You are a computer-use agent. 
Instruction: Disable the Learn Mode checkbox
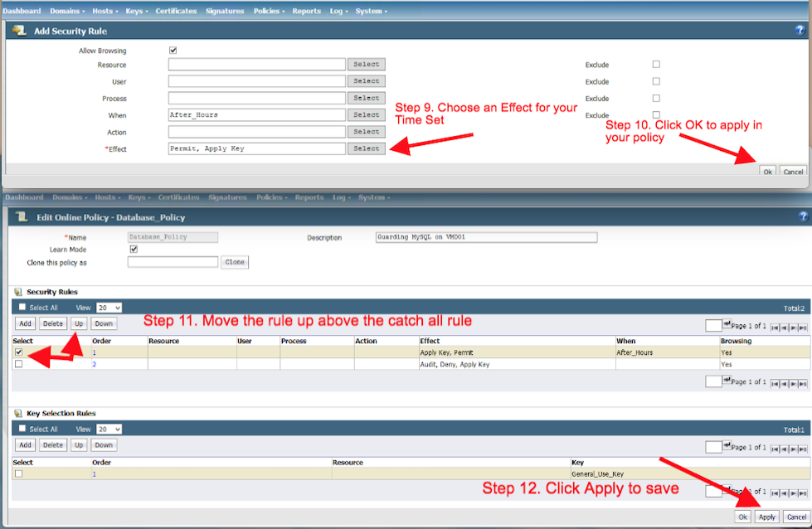point(134,249)
